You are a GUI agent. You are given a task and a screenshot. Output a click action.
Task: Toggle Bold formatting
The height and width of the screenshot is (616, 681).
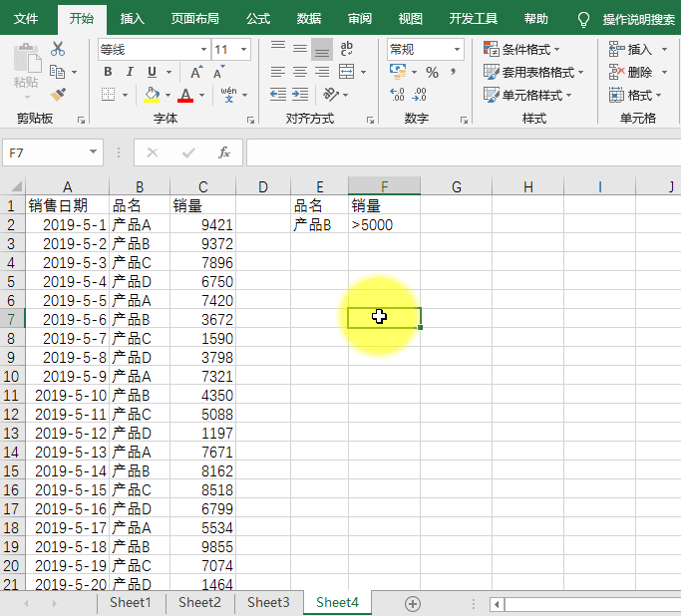tap(108, 72)
